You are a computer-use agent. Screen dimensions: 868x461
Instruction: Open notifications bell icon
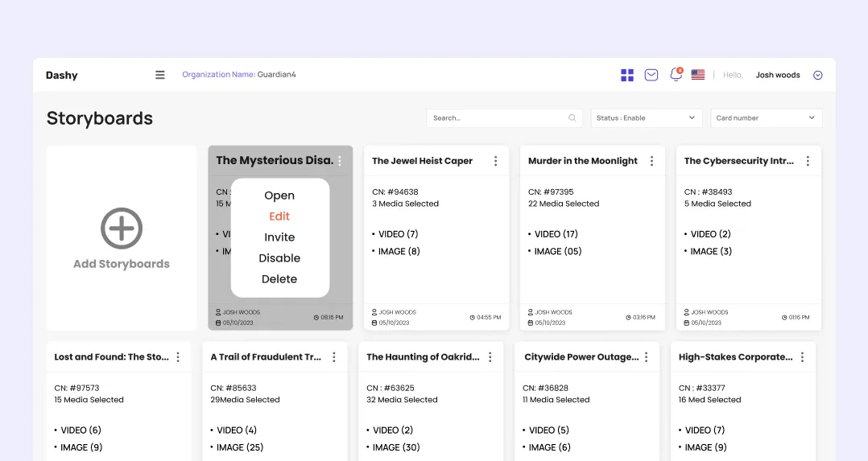676,75
